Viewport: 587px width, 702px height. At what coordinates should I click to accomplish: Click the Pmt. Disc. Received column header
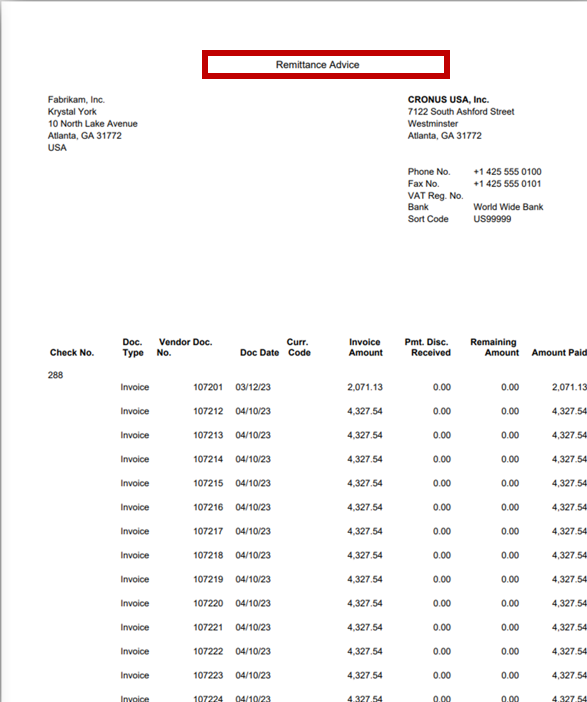(x=428, y=347)
